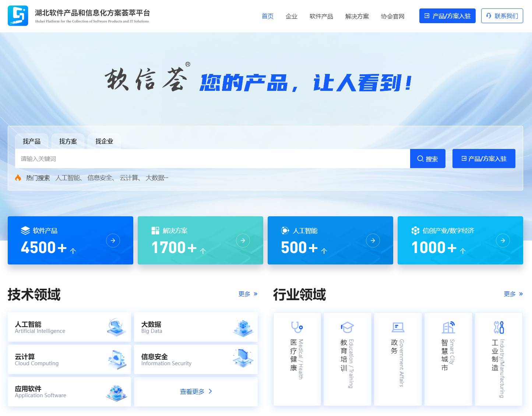This screenshot has height=416, width=532.
Task: Expand 更多 link beside 技术领域
Action: [x=248, y=294]
